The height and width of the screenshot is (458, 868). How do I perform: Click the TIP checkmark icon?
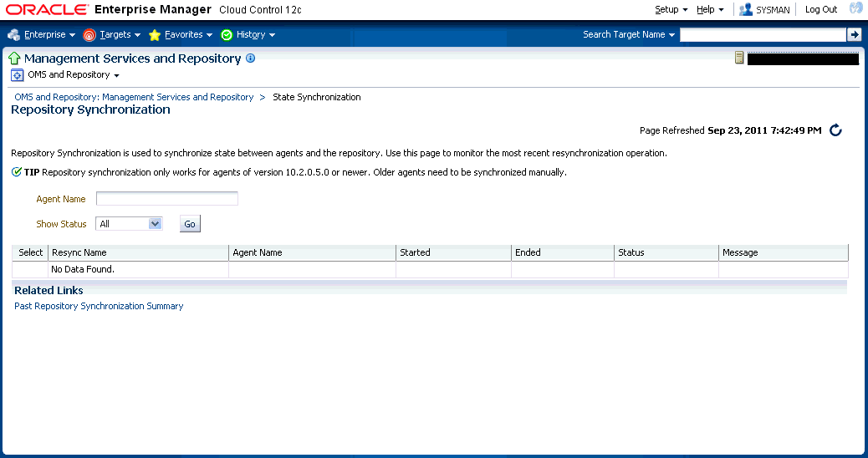[17, 172]
